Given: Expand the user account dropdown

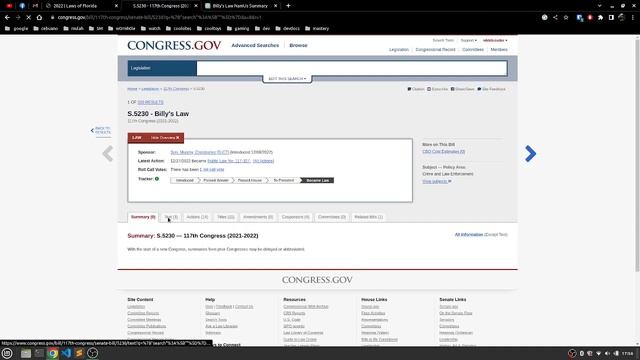Looking at the screenshot, I should click(x=495, y=40).
